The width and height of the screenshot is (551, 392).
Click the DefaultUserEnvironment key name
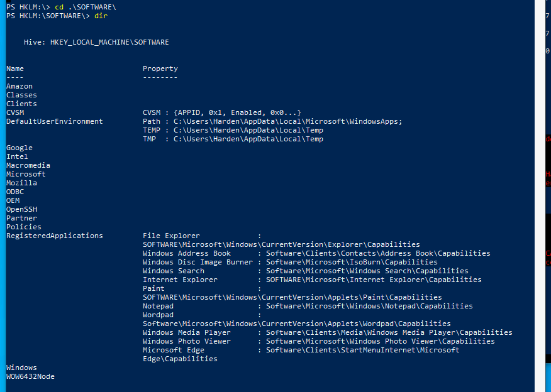54,121
